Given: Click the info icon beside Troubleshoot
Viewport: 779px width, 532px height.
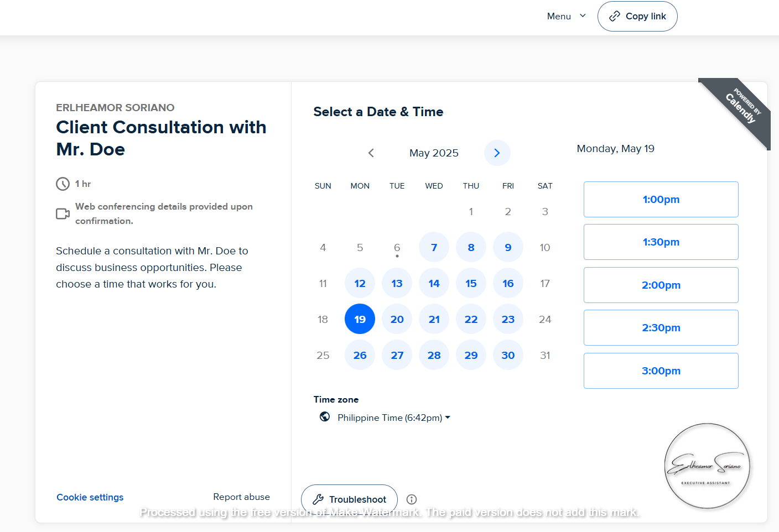Looking at the screenshot, I should 412,499.
